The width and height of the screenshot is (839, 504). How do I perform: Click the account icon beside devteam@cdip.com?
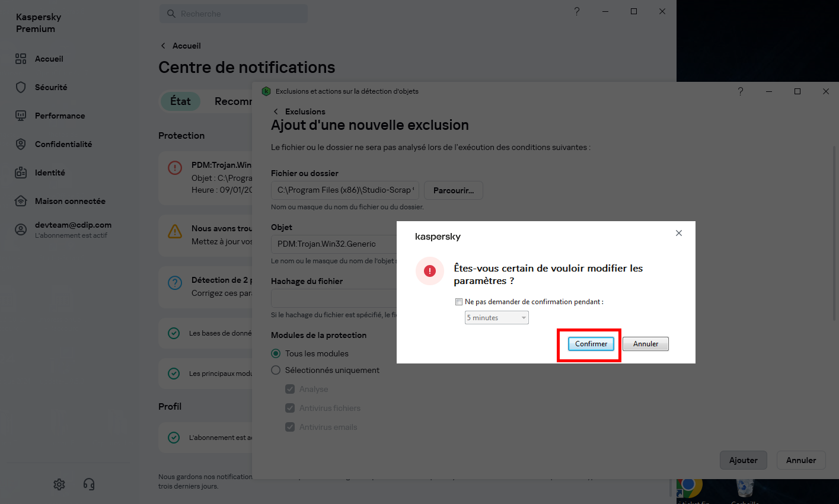click(21, 229)
